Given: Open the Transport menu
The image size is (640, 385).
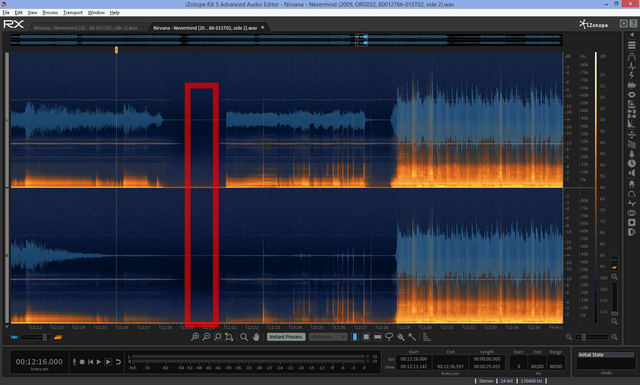Looking at the screenshot, I should click(73, 13).
